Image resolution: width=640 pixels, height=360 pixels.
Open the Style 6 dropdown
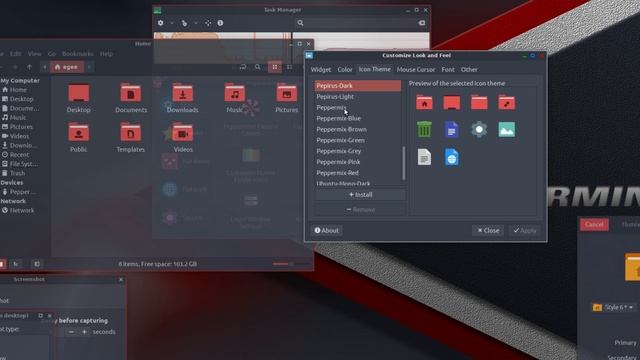point(613,307)
